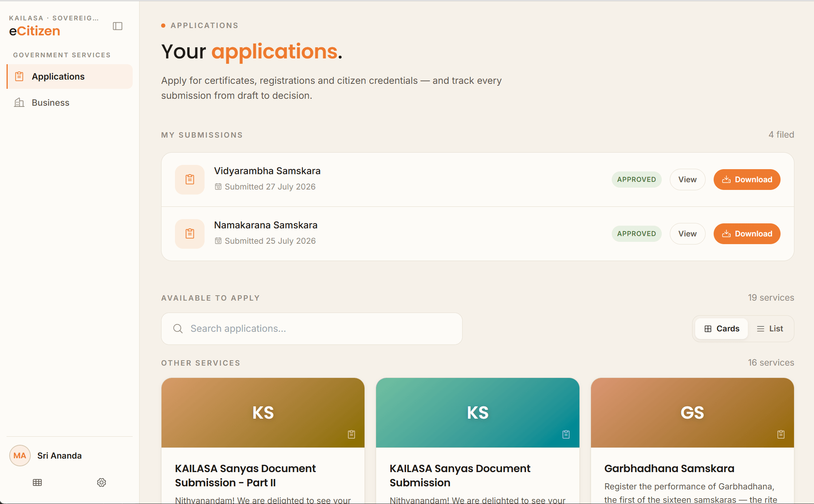Click calendar icon beside 25 July 2026
This screenshot has height=504, width=814.
[x=218, y=241]
